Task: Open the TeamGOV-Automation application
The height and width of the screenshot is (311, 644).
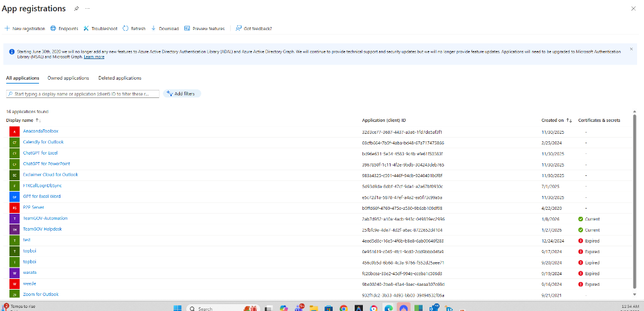Action: [x=45, y=219]
